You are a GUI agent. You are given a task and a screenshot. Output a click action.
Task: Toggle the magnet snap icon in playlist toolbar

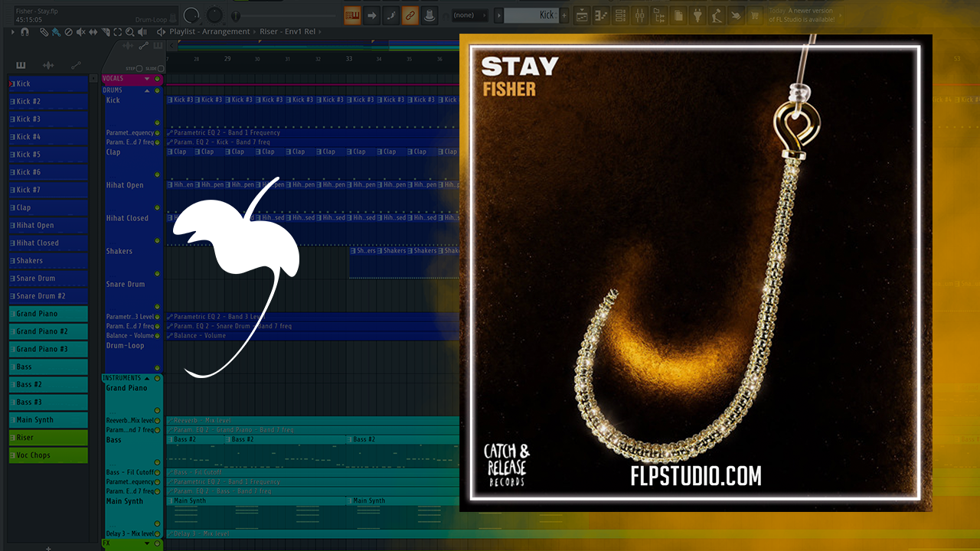[25, 32]
